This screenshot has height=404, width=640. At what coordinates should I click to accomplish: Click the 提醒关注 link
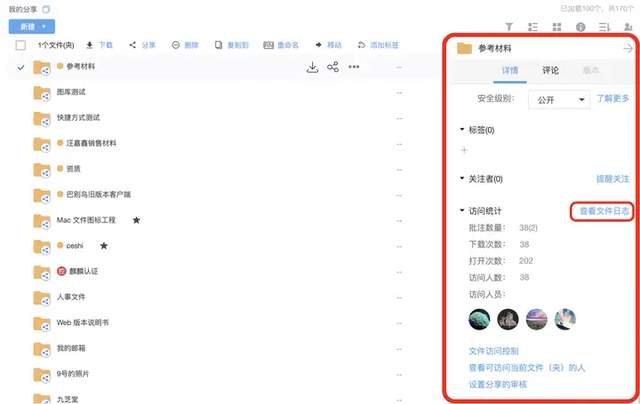[x=613, y=179]
